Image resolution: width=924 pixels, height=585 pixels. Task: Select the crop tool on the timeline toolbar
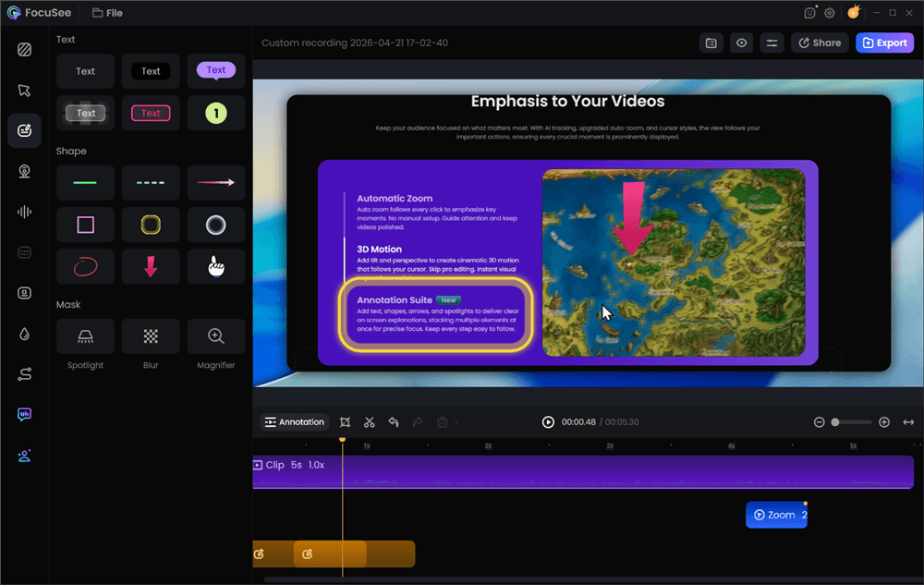tap(346, 422)
